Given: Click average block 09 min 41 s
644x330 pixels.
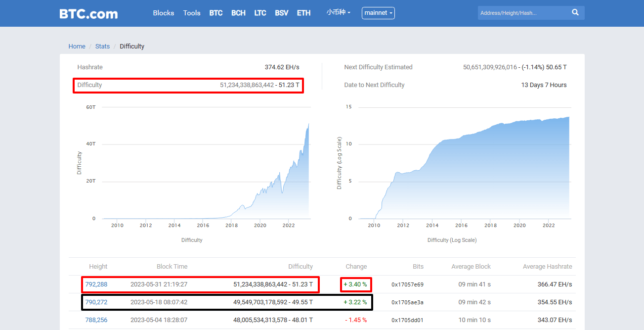Looking at the screenshot, I should 474,284.
